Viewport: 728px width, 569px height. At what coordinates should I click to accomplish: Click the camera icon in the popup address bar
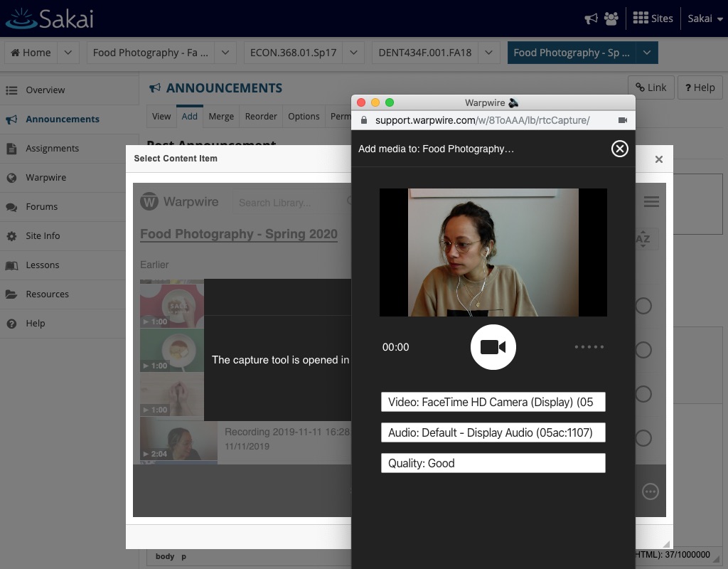pyautogui.click(x=623, y=120)
